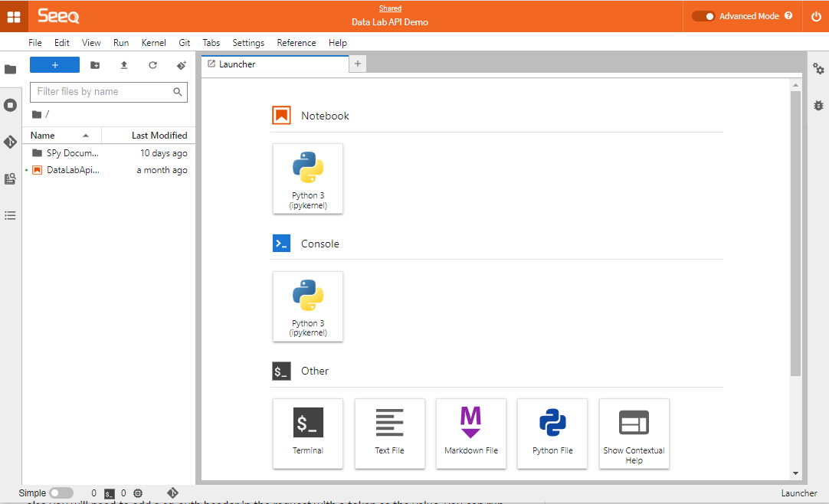Open the Running Terminals and Kernels sidebar
Viewport: 829px width, 504px height.
(11, 105)
